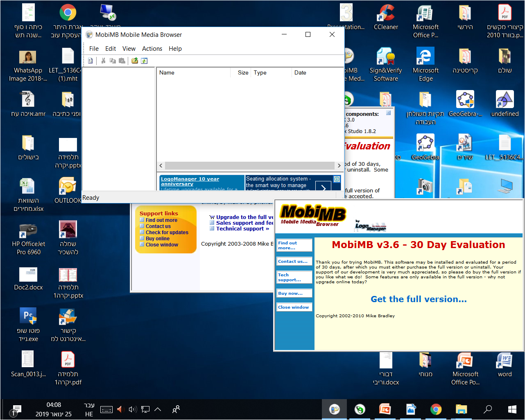Open the touch keyboard tray icon
The image size is (525, 420).
pyautogui.click(x=106, y=409)
